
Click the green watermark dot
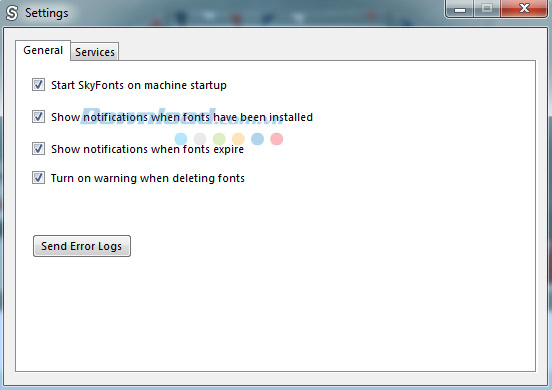[219, 139]
